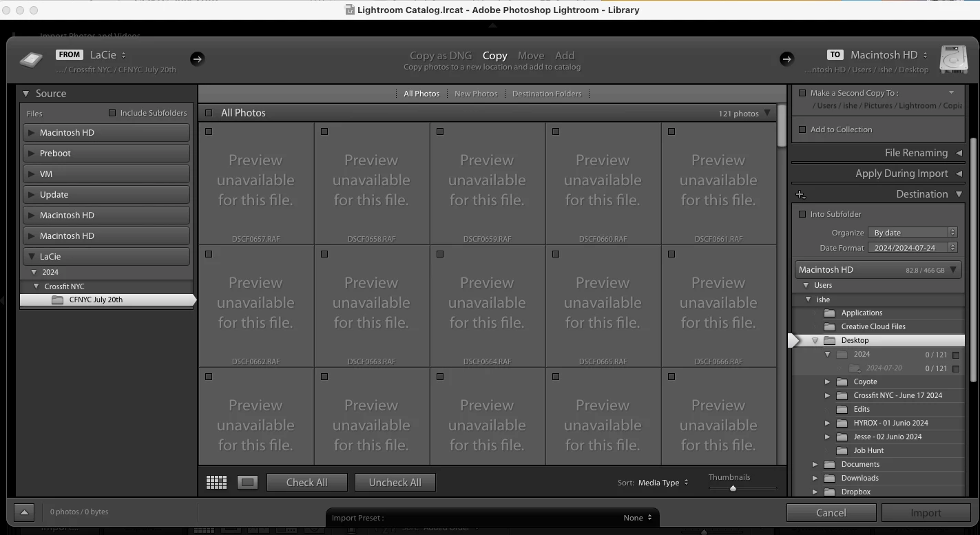This screenshot has height=535, width=980.
Task: Click the source-to-action arrow next to LaCie
Action: [x=197, y=59]
